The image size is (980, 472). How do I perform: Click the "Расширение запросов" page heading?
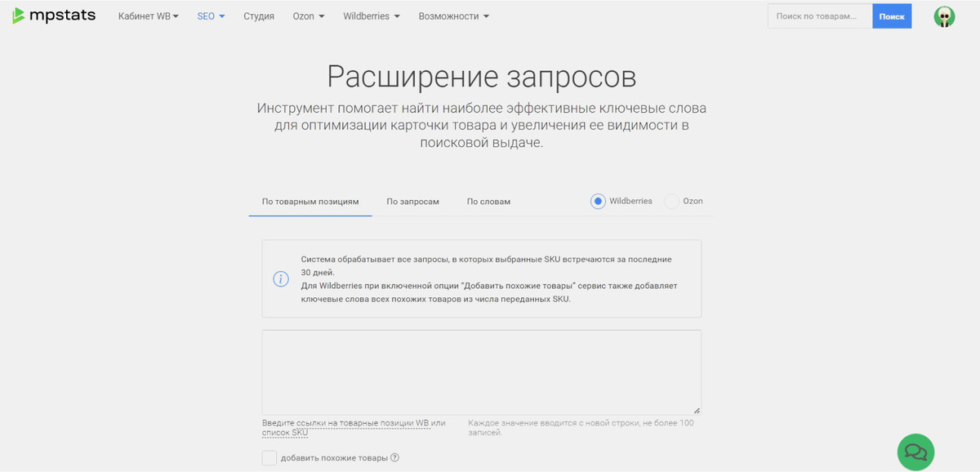click(x=482, y=76)
